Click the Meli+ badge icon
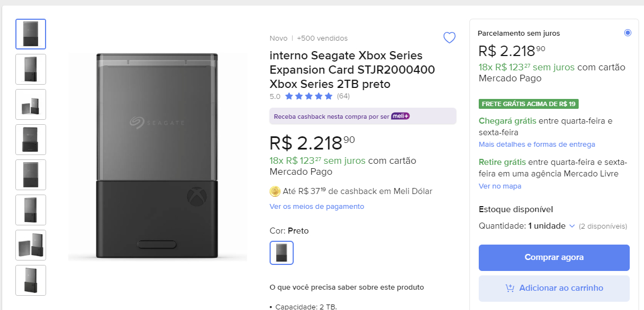 click(x=400, y=116)
